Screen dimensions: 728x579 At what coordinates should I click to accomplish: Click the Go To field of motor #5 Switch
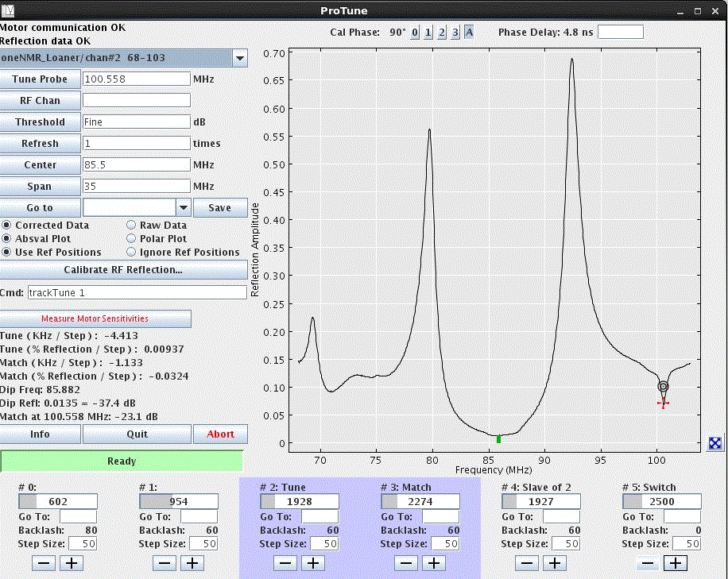coord(682,516)
